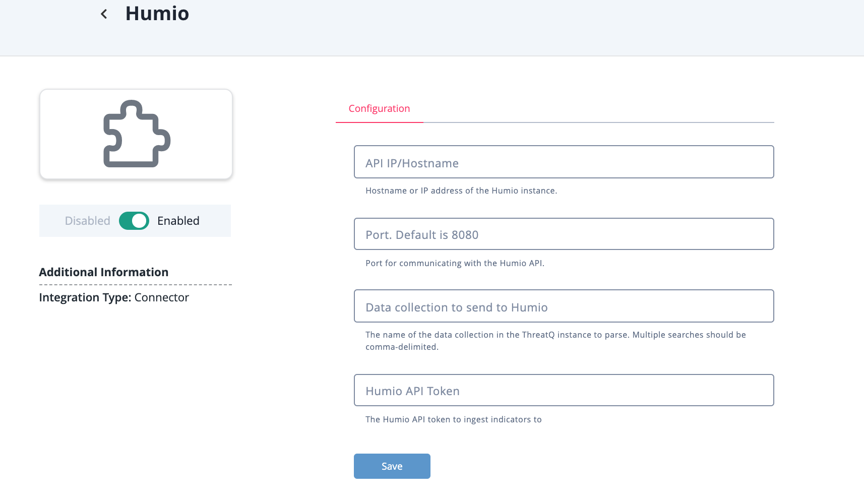Click the Data collection to send to Humio field
The height and width of the screenshot is (504, 864).
[564, 306]
